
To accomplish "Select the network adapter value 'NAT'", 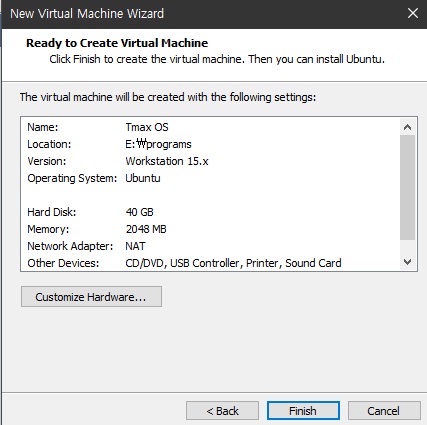I will [135, 246].
